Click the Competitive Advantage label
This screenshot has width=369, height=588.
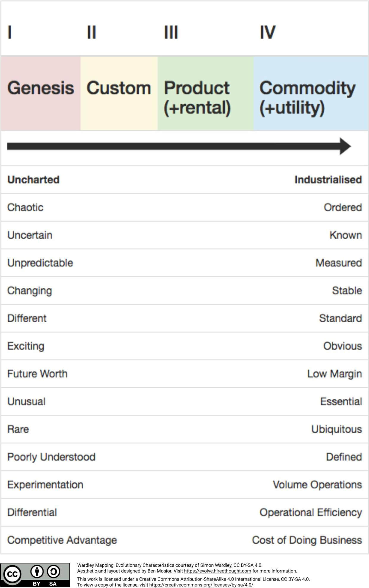click(62, 540)
